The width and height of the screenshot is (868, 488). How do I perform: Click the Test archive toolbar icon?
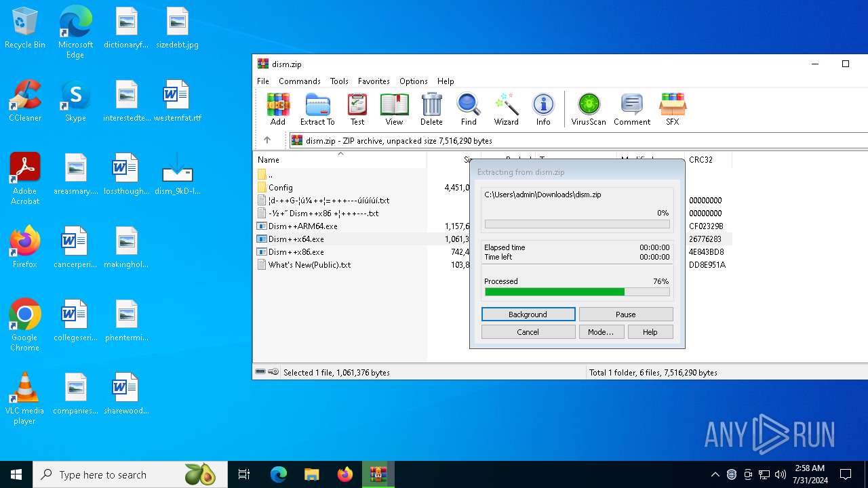click(357, 110)
